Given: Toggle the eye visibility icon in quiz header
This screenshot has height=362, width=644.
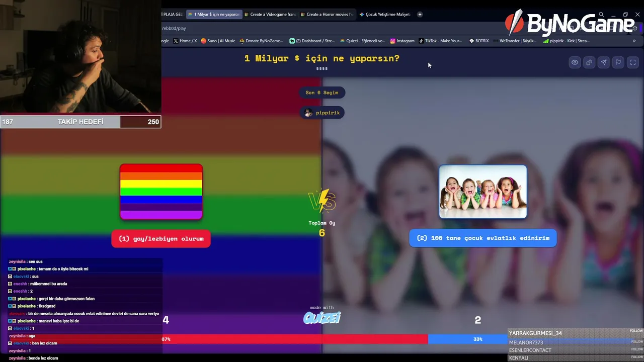Looking at the screenshot, I should (x=575, y=62).
